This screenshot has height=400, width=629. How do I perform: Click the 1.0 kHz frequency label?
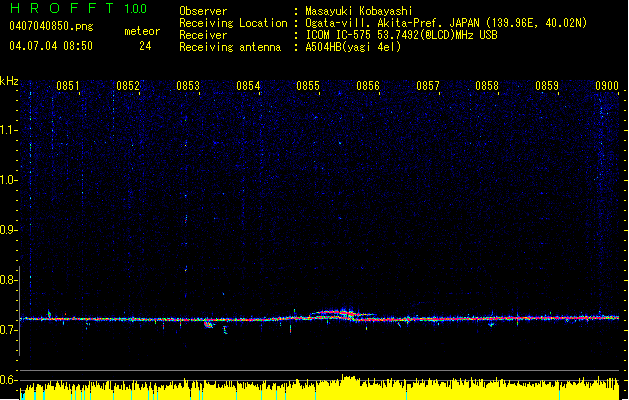pyautogui.click(x=9, y=180)
